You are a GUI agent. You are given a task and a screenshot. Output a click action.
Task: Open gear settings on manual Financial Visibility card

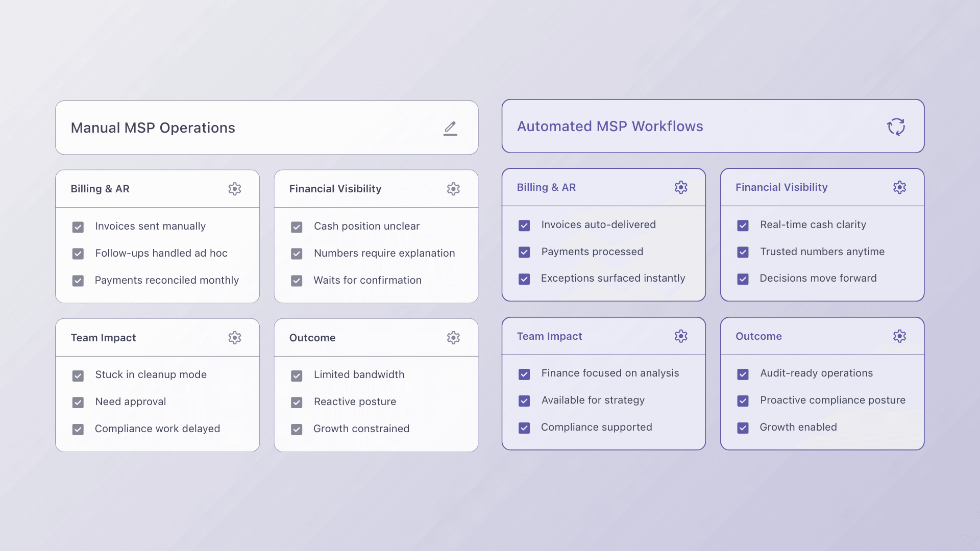click(x=453, y=189)
